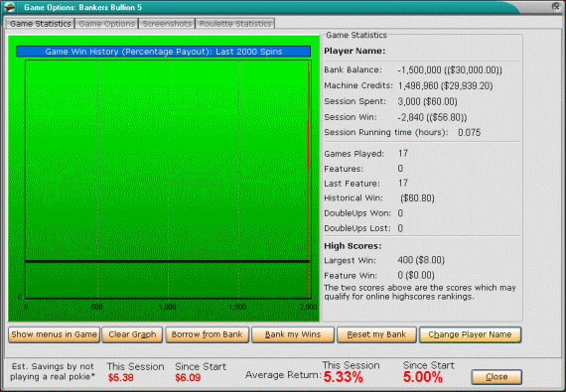This screenshot has width=566, height=392.
Task: Click the 500 label on graph axis
Action: click(x=96, y=308)
